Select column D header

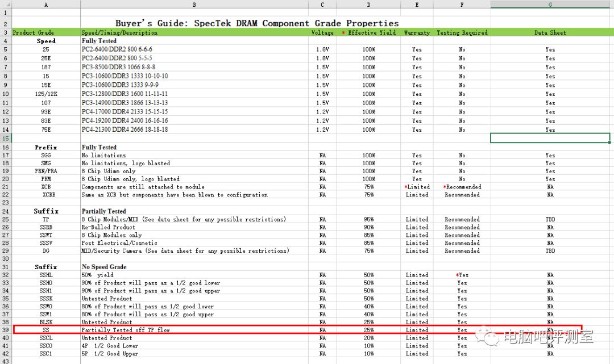[x=368, y=5]
